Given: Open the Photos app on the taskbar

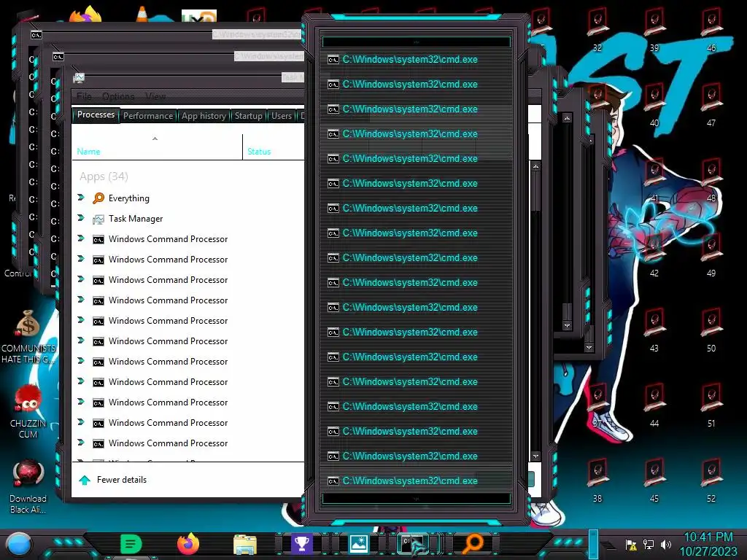Looking at the screenshot, I should click(x=358, y=544).
